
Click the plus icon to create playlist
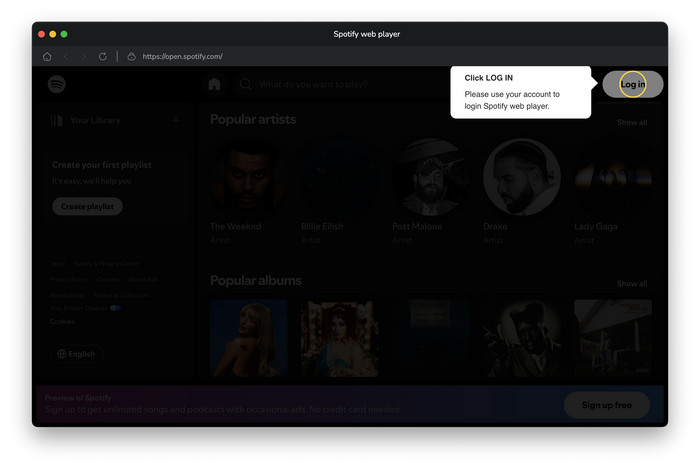(176, 120)
